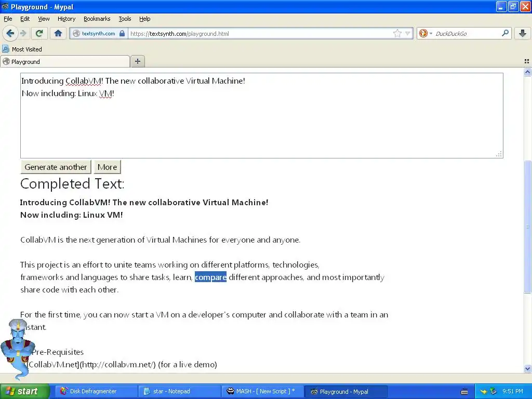Open the Most Visited bookmarks folder
The width and height of the screenshot is (532, 399).
click(22, 49)
